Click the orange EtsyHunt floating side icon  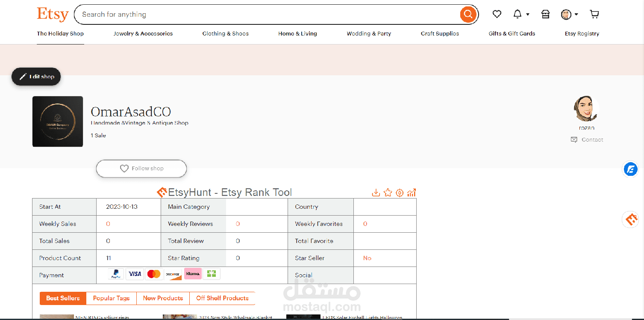630,220
